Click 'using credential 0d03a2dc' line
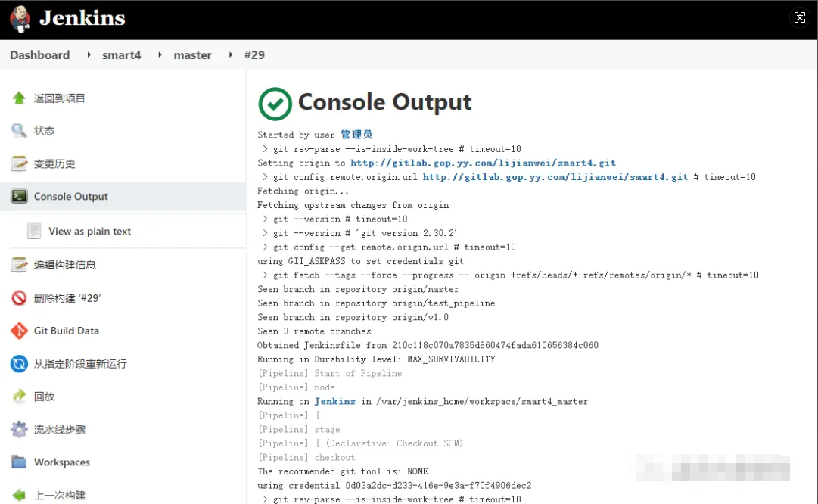Image resolution: width=818 pixels, height=504 pixels. pos(394,486)
